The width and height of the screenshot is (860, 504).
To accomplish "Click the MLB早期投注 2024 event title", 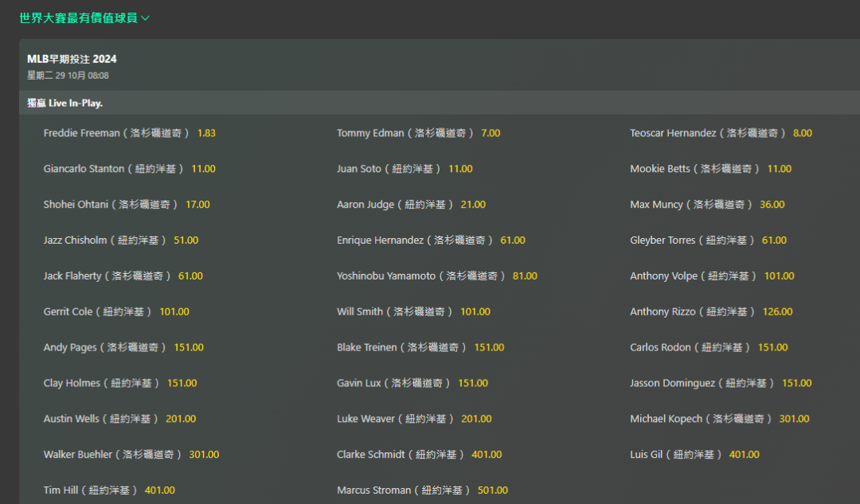I will point(72,59).
